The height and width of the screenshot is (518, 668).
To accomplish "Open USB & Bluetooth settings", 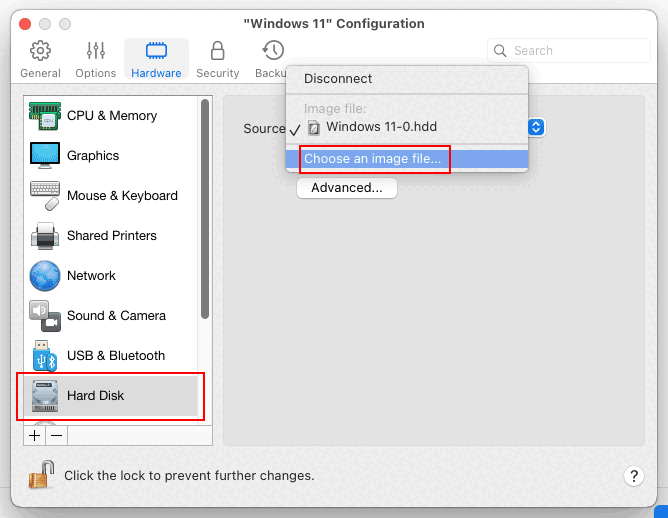I will coord(112,356).
